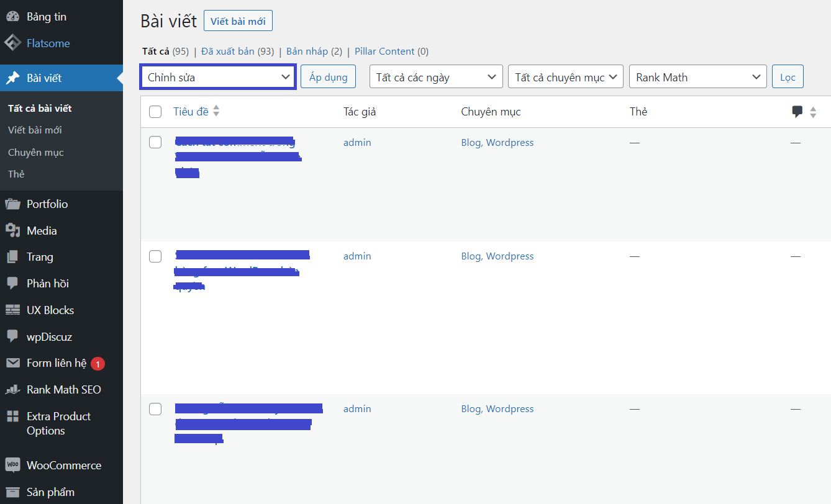Click the Tác giả column header

(x=360, y=112)
